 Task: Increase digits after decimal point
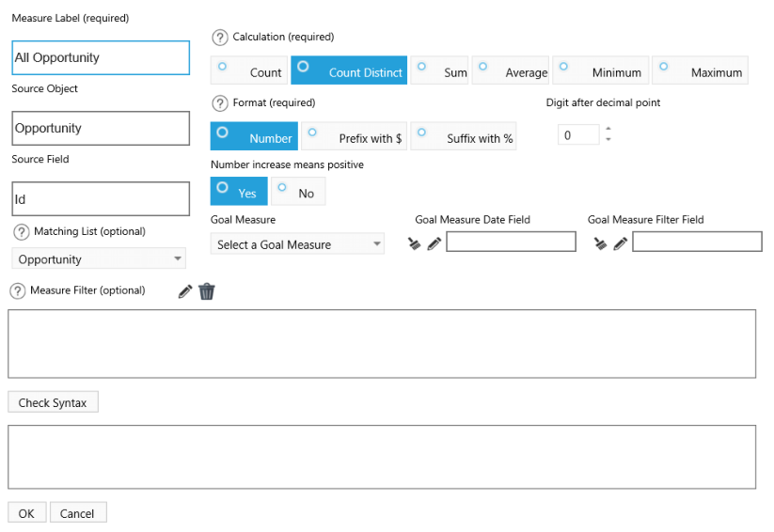click(608, 130)
